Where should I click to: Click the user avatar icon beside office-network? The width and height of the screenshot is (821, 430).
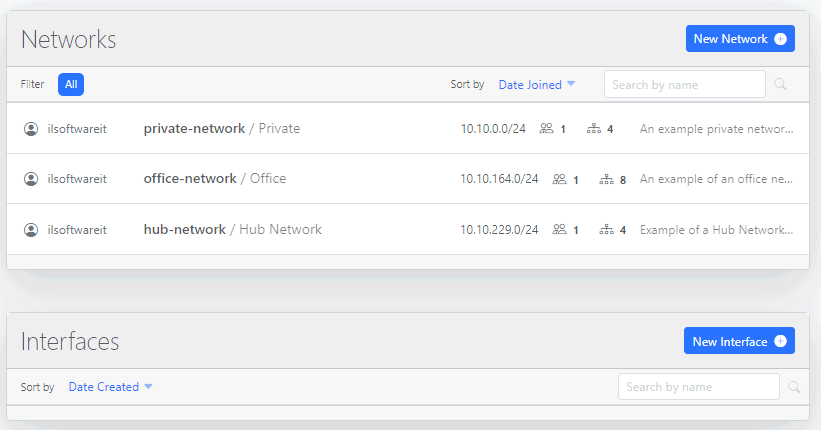pyautogui.click(x=31, y=179)
